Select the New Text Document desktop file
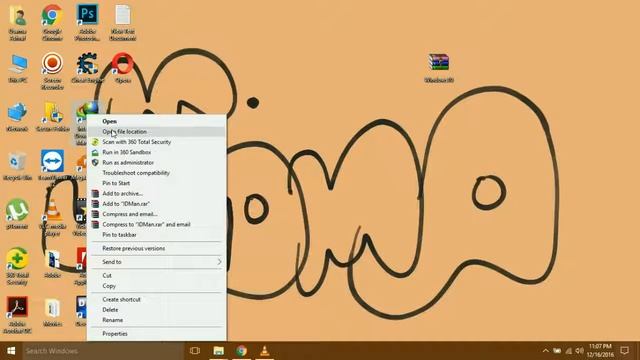 122,23
